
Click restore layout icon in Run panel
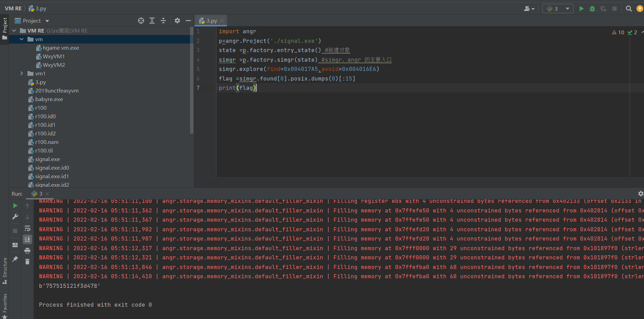tap(15, 245)
